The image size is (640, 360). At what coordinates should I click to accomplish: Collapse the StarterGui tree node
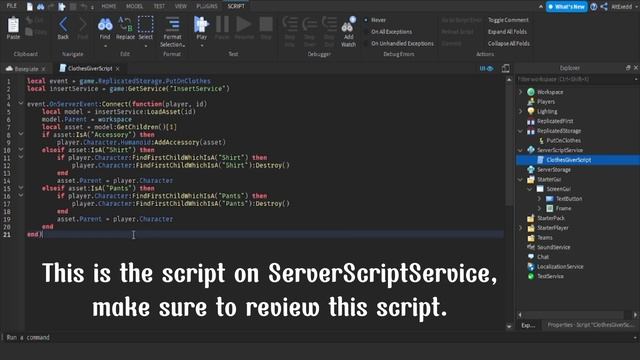coord(520,179)
